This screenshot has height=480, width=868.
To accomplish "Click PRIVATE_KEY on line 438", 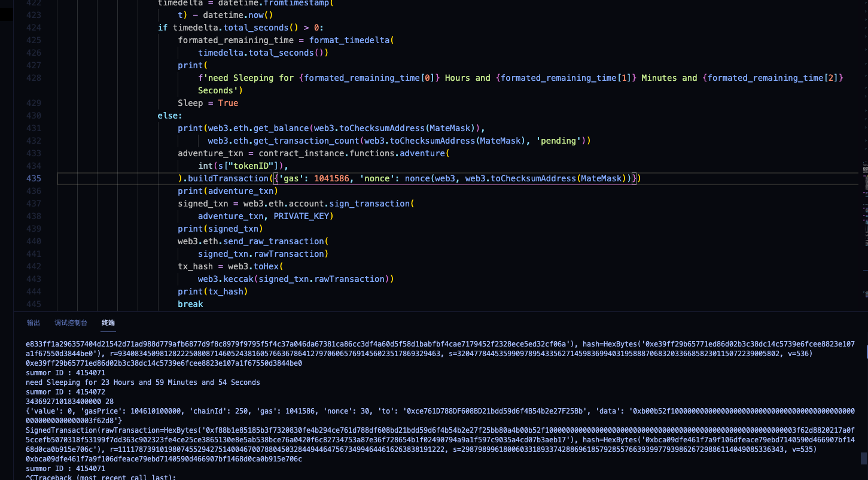I will point(301,216).
